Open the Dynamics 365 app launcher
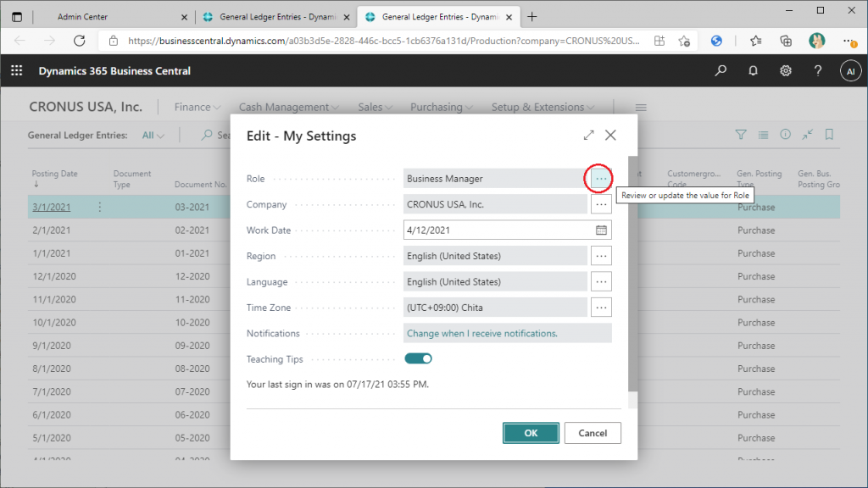This screenshot has width=868, height=488. tap(17, 70)
